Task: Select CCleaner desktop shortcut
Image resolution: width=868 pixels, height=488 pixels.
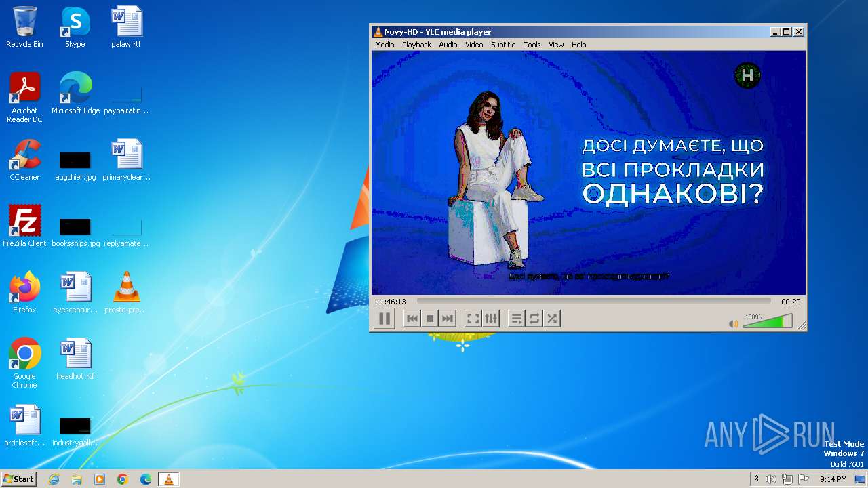Action: (x=24, y=160)
